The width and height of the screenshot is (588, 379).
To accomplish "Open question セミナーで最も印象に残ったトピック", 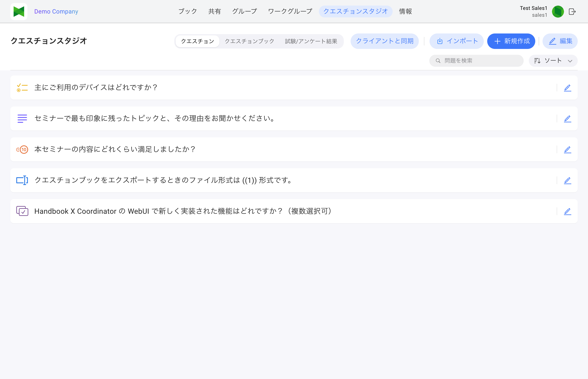I will coord(294,119).
